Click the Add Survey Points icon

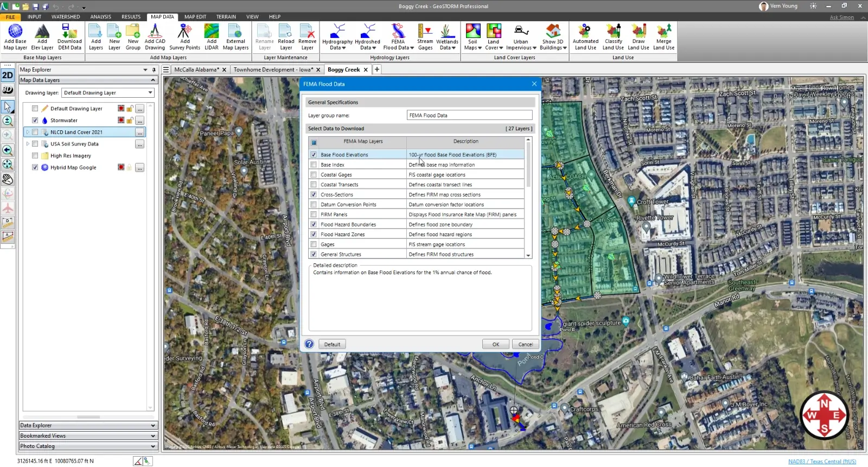pos(184,36)
